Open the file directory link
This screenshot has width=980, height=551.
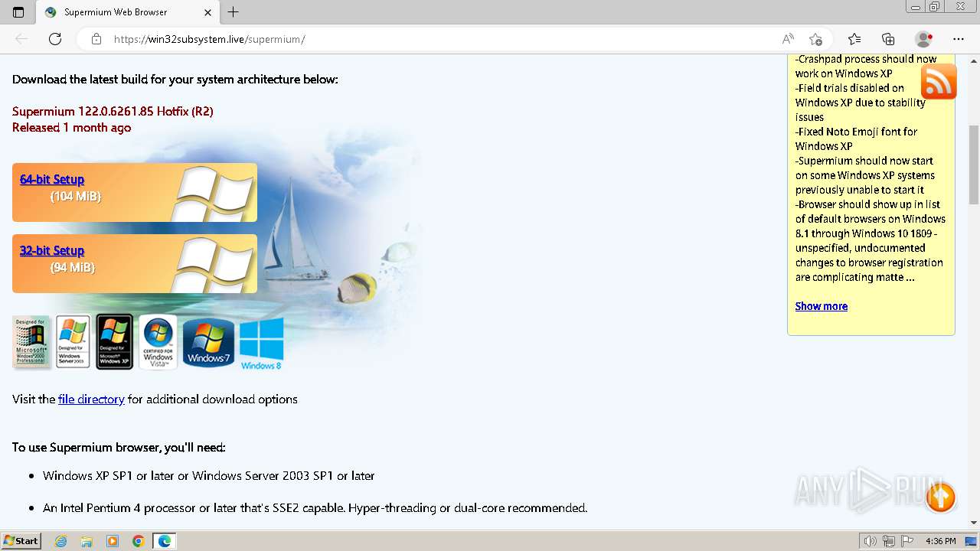[x=91, y=399]
